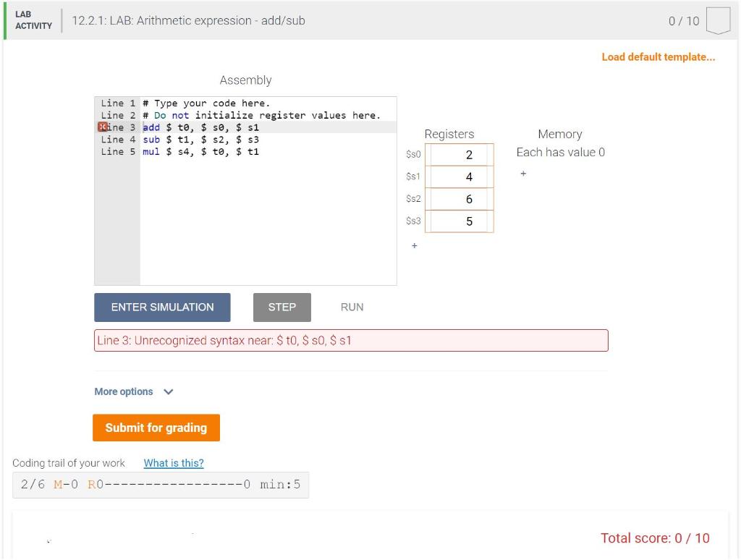Open the 'What is this?' coding trail explanation
741x560 pixels.
coord(173,463)
